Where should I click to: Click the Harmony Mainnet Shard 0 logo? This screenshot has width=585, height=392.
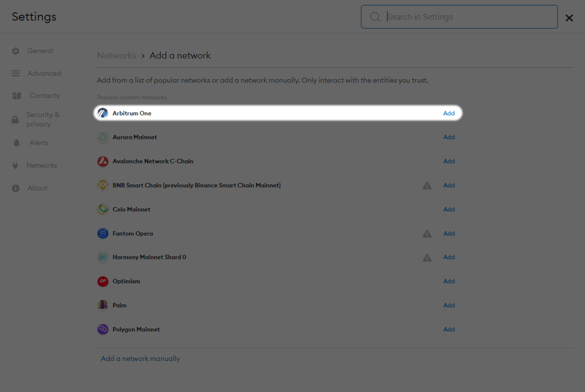(103, 257)
